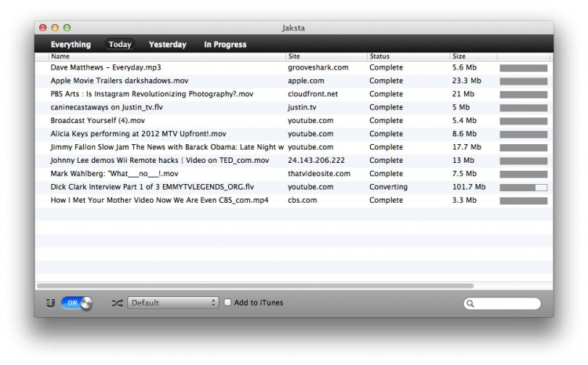
Task: Select Apple Movie Trailers darkshadows.mov
Action: 119,81
